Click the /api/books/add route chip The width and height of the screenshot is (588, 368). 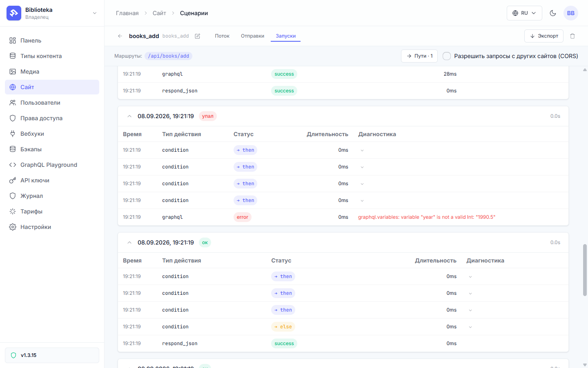coord(168,56)
